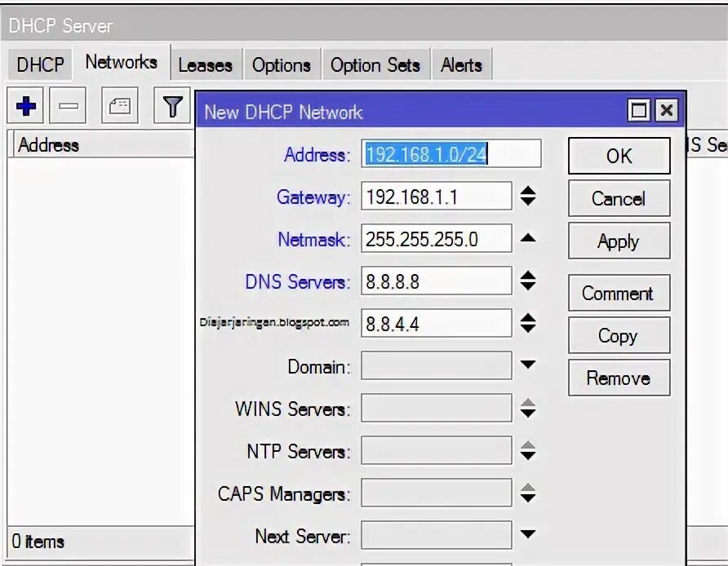
Task: Go to the Options tab
Action: [x=282, y=64]
